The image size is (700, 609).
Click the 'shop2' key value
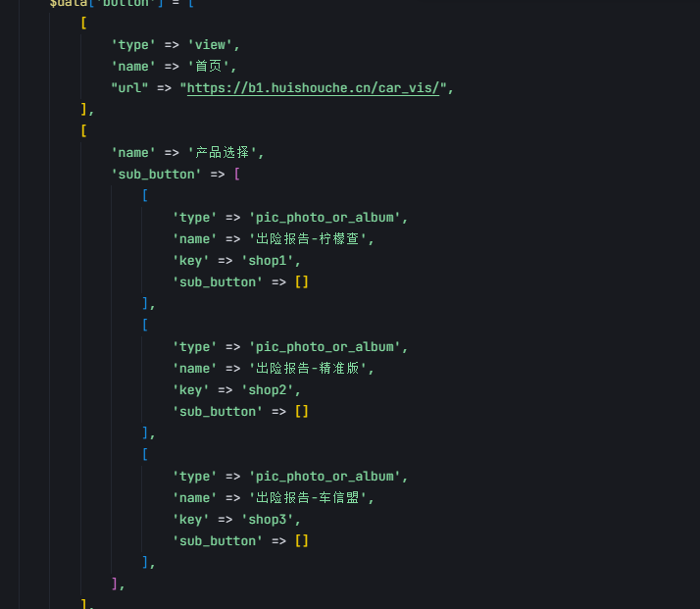[x=268, y=389]
